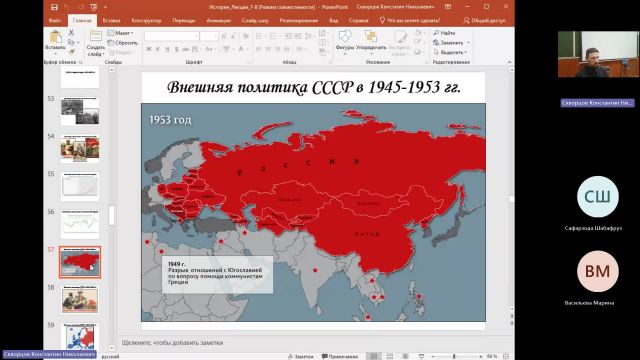The image size is (640, 360).
Task: Click the font size combo box
Action: point(209,36)
